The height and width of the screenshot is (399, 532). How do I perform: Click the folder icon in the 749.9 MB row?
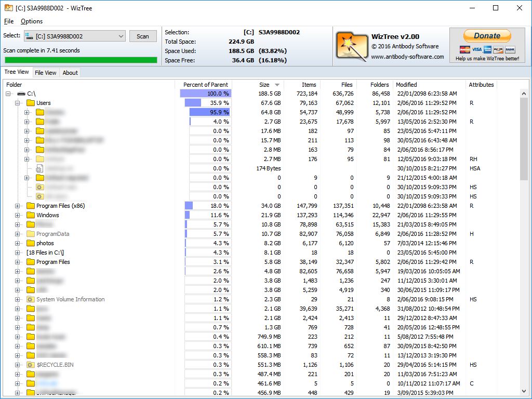coord(31,337)
